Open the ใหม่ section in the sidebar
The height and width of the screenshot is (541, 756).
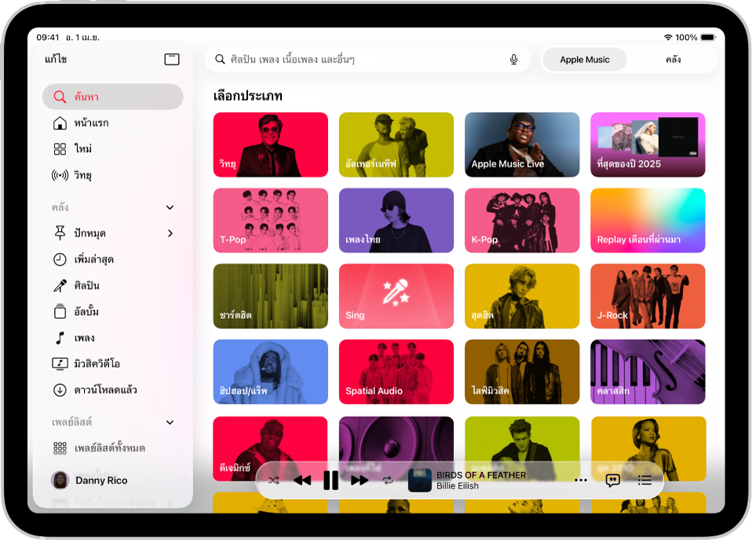113,148
